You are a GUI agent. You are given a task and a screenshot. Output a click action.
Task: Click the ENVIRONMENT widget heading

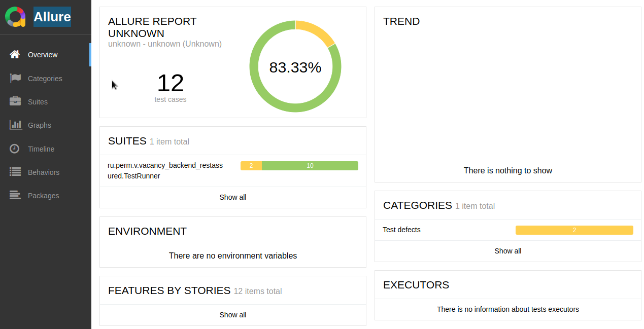pos(148,231)
